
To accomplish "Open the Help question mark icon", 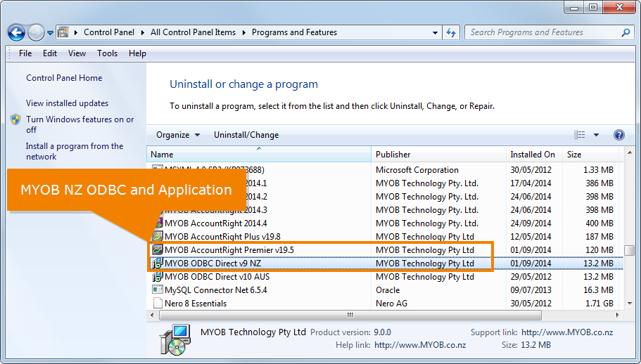I will 619,135.
